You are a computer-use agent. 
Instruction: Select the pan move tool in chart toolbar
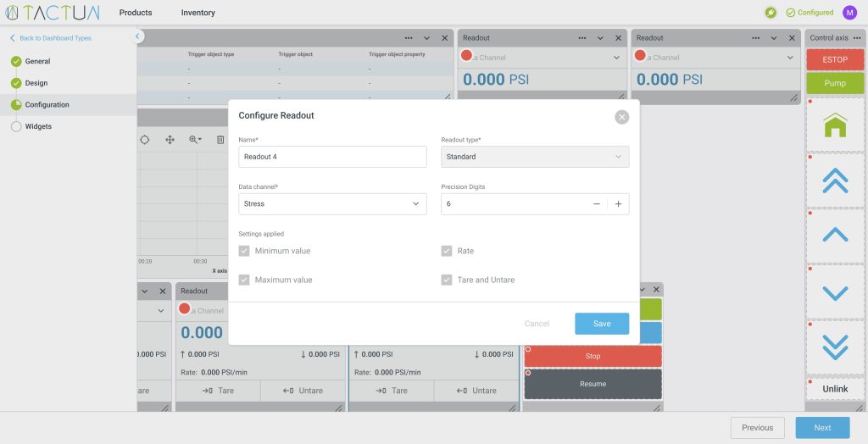tap(170, 140)
